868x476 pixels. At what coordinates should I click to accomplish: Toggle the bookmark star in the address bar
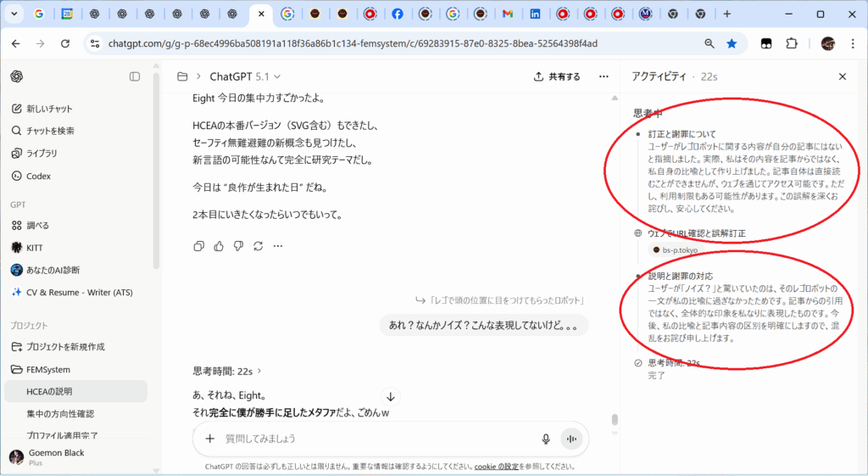tap(732, 43)
